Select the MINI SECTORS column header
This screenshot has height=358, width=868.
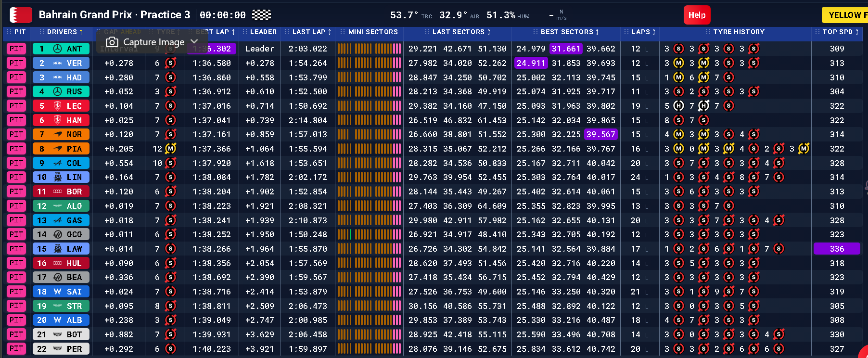(369, 32)
